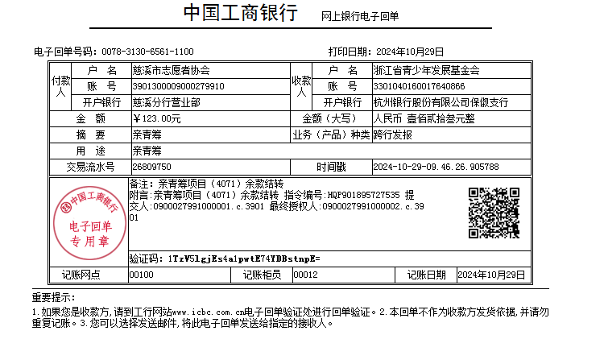The width and height of the screenshot is (604, 364).
Task: Click the 用途 value 亲青筹
Action: point(147,151)
